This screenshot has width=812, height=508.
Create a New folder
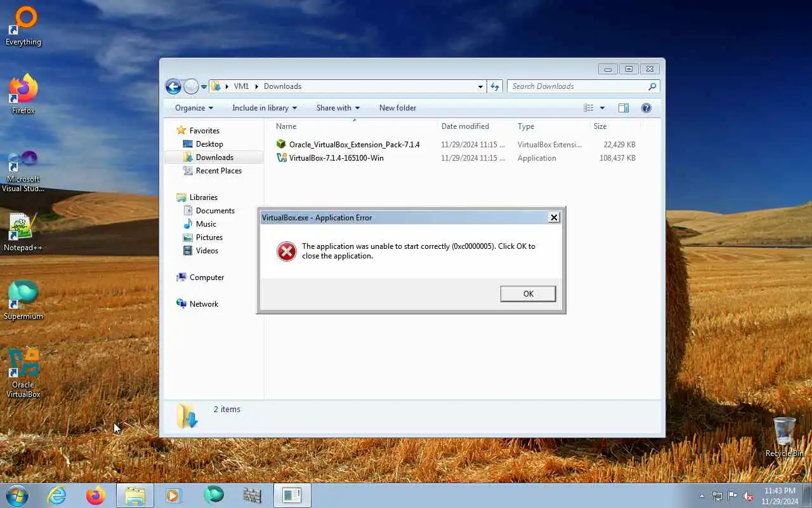point(398,108)
